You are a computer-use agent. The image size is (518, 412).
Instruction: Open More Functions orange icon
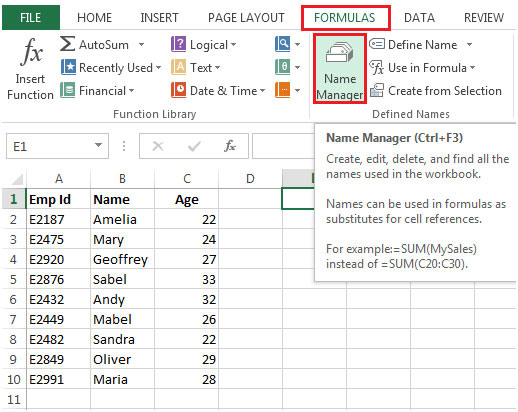tap(282, 90)
